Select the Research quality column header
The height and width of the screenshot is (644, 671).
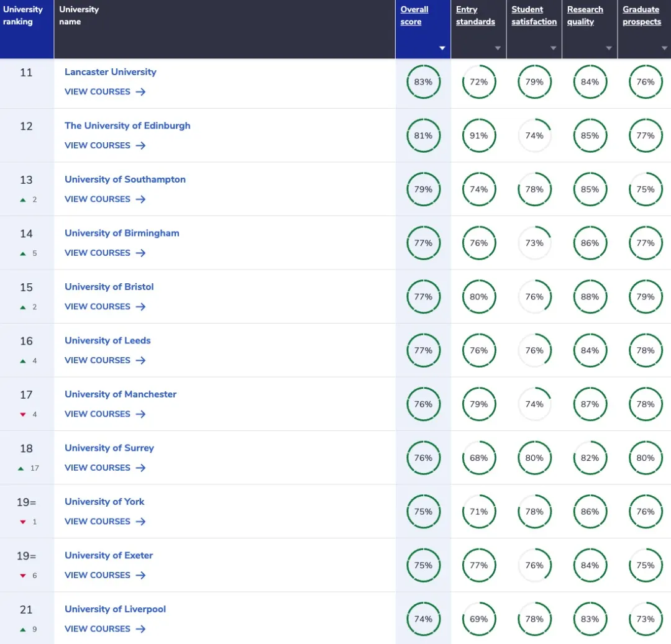click(x=585, y=16)
